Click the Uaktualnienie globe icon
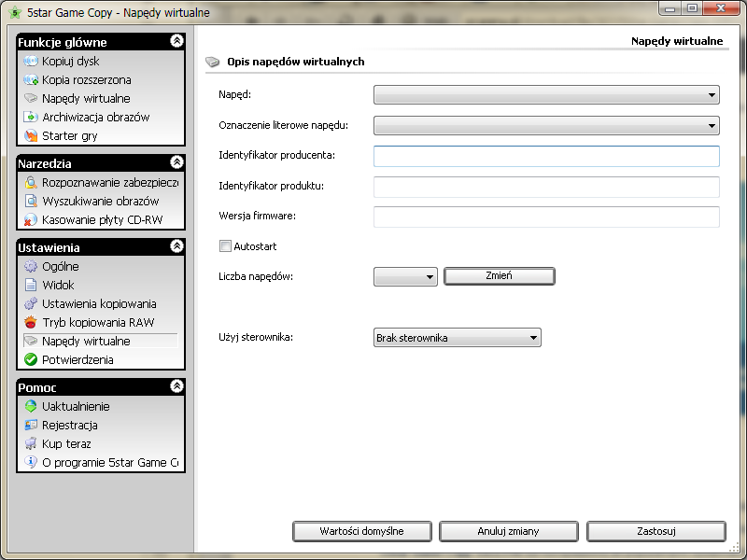 pos(31,406)
